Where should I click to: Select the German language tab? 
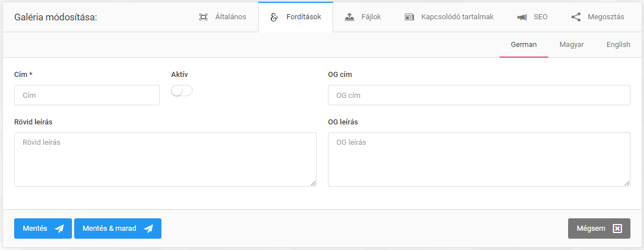(524, 45)
